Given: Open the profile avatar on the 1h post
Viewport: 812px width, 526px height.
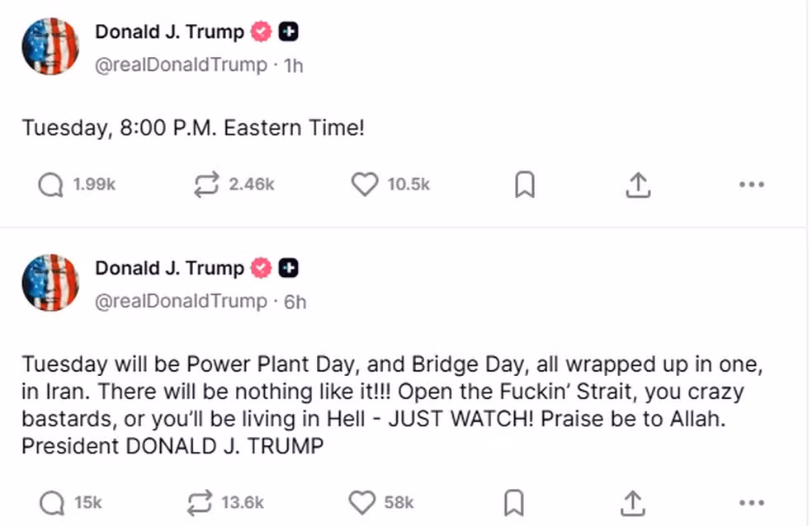Looking at the screenshot, I should pyautogui.click(x=50, y=46).
